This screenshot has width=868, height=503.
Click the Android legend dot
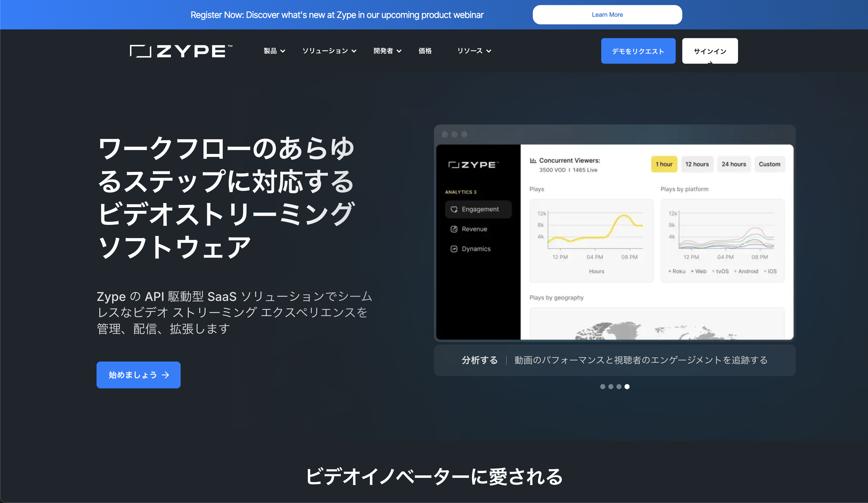pyautogui.click(x=735, y=271)
